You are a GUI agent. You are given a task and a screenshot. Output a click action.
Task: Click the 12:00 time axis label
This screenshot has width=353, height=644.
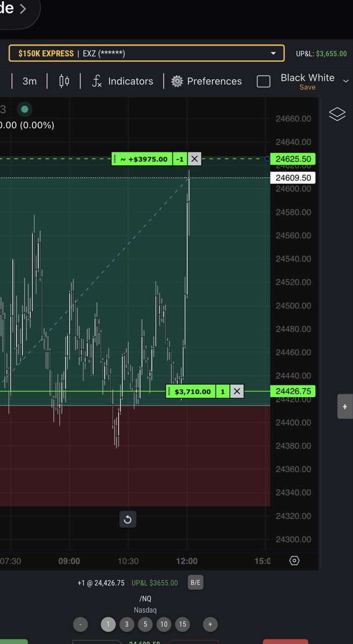pyautogui.click(x=187, y=561)
